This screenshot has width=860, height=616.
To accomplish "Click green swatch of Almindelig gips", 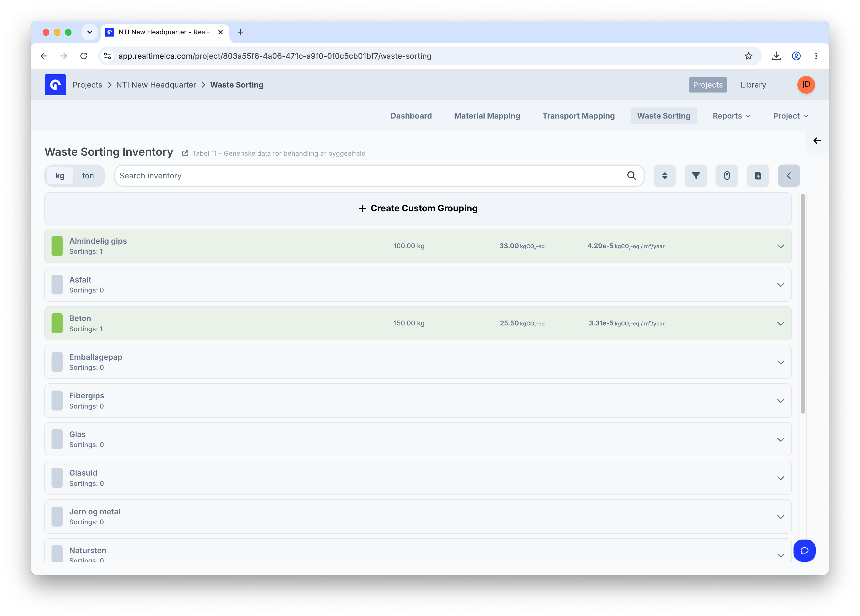I will [x=57, y=246].
